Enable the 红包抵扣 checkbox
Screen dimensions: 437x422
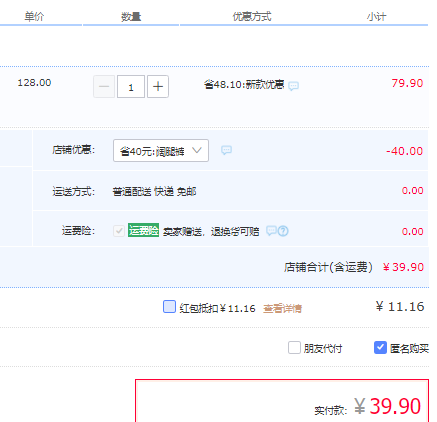[x=169, y=306]
